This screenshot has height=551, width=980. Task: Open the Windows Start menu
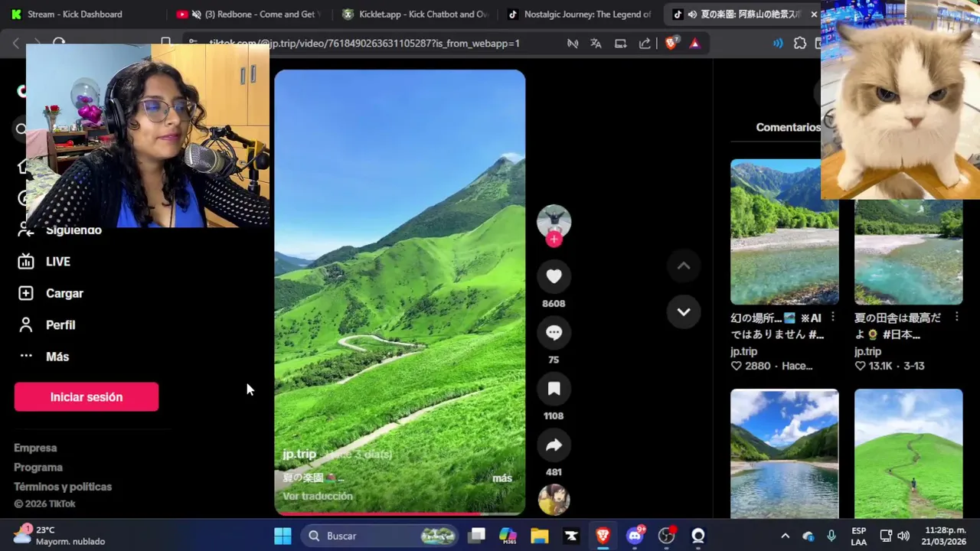283,536
